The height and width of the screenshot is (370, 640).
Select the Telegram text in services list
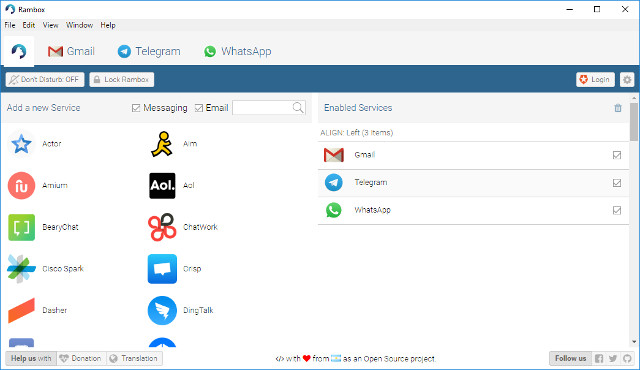point(371,182)
